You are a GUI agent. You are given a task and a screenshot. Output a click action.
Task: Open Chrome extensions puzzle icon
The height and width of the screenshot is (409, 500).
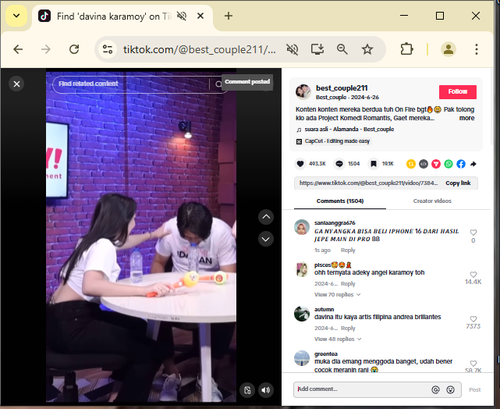click(x=407, y=49)
